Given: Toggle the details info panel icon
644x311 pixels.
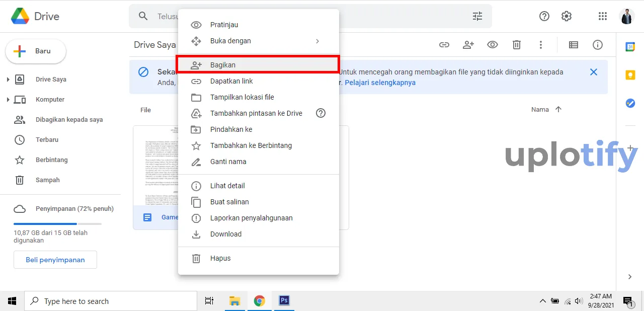Looking at the screenshot, I should [598, 45].
